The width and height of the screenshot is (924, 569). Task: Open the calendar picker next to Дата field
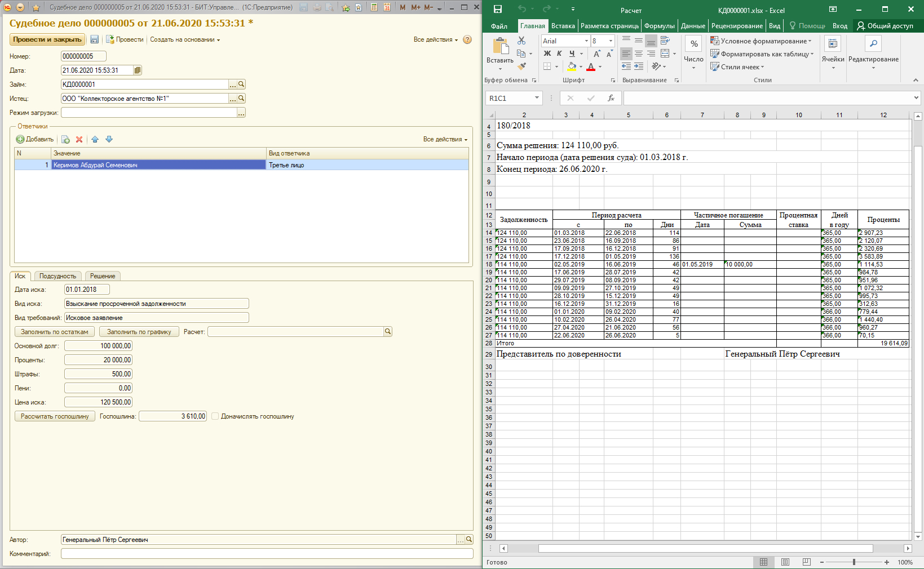pyautogui.click(x=138, y=70)
